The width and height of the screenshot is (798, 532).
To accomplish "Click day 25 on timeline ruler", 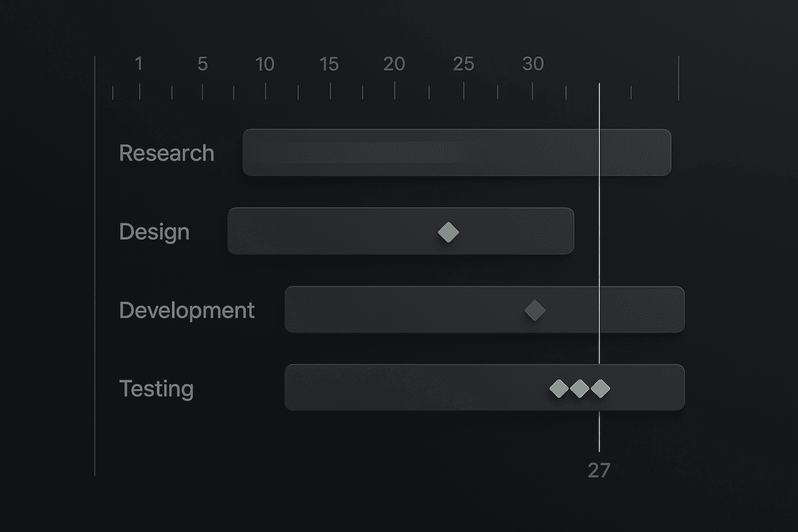I will [x=463, y=64].
